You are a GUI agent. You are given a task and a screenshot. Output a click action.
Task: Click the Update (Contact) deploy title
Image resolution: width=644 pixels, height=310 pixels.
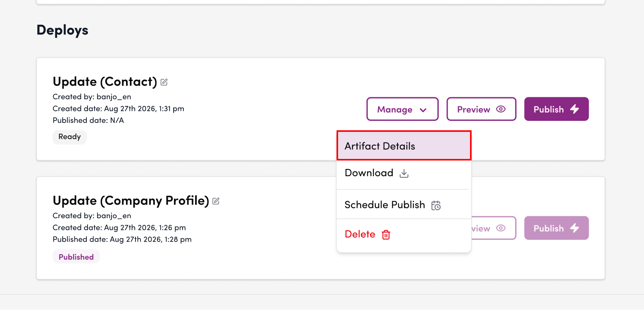pyautogui.click(x=105, y=82)
